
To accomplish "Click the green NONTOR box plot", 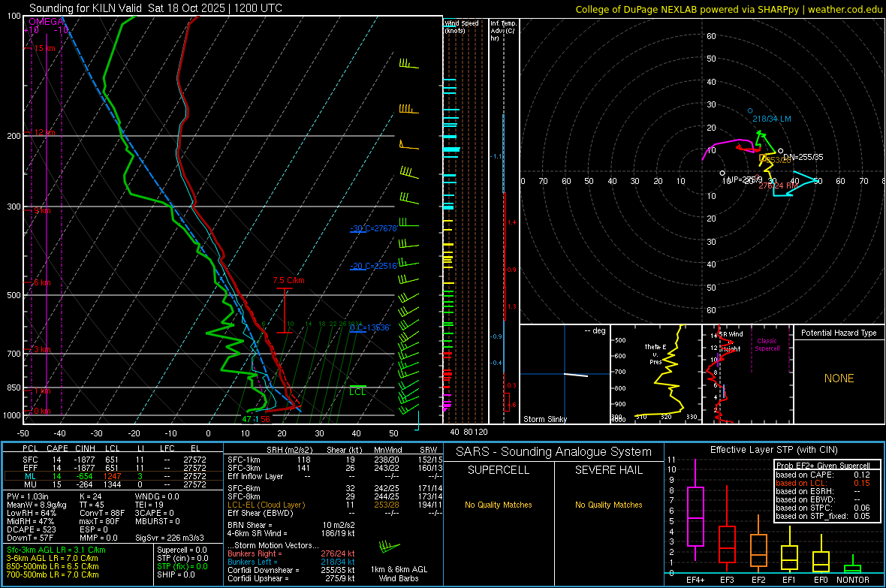I will pos(853,565).
